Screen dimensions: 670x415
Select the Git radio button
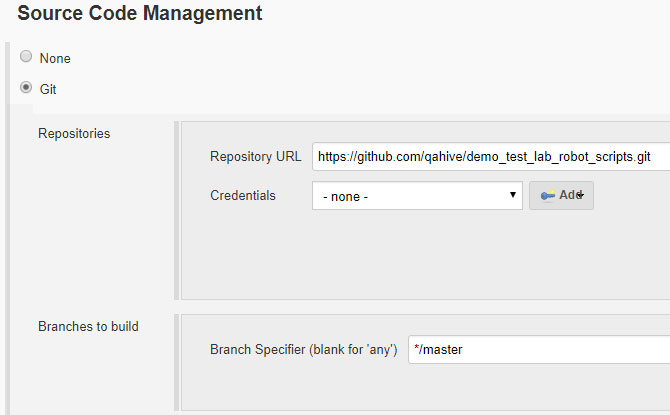point(26,88)
